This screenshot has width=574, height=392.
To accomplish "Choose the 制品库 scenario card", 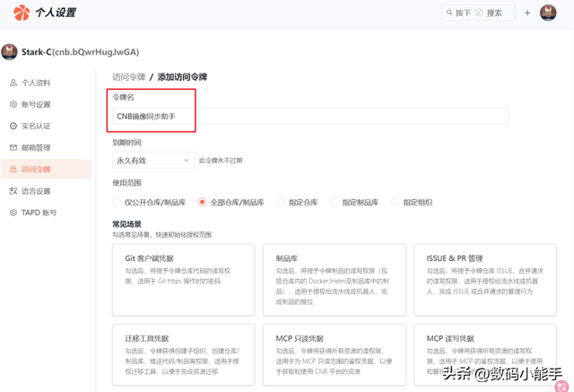I will (335, 280).
